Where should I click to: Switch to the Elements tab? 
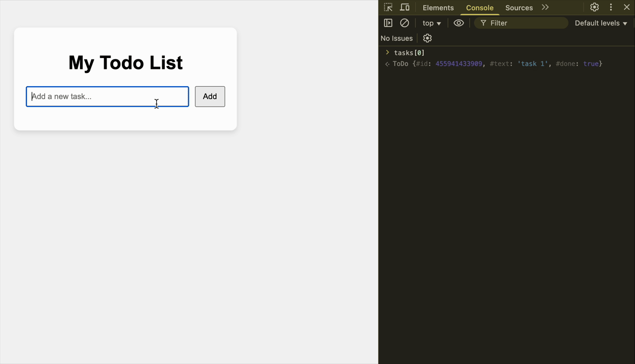pyautogui.click(x=438, y=8)
